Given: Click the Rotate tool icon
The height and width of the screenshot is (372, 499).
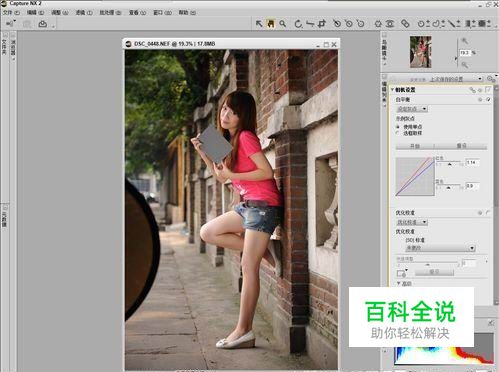Looking at the screenshot, I should (x=298, y=24).
